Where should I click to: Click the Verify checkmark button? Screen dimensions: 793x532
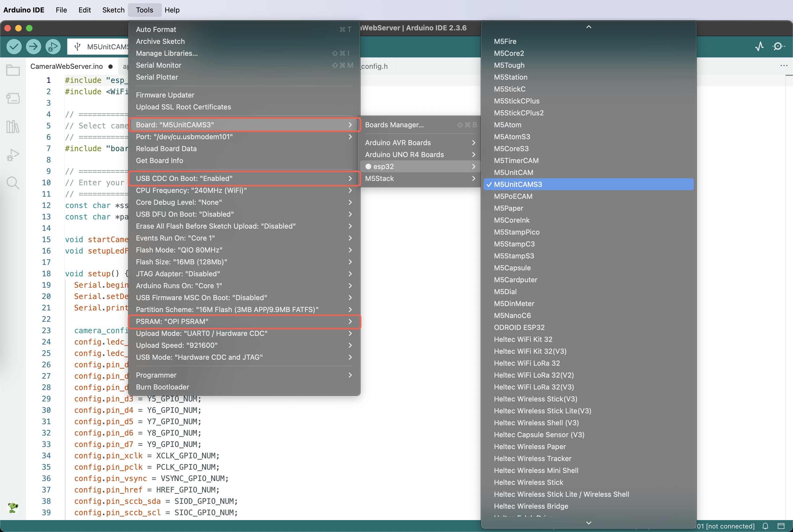point(14,47)
